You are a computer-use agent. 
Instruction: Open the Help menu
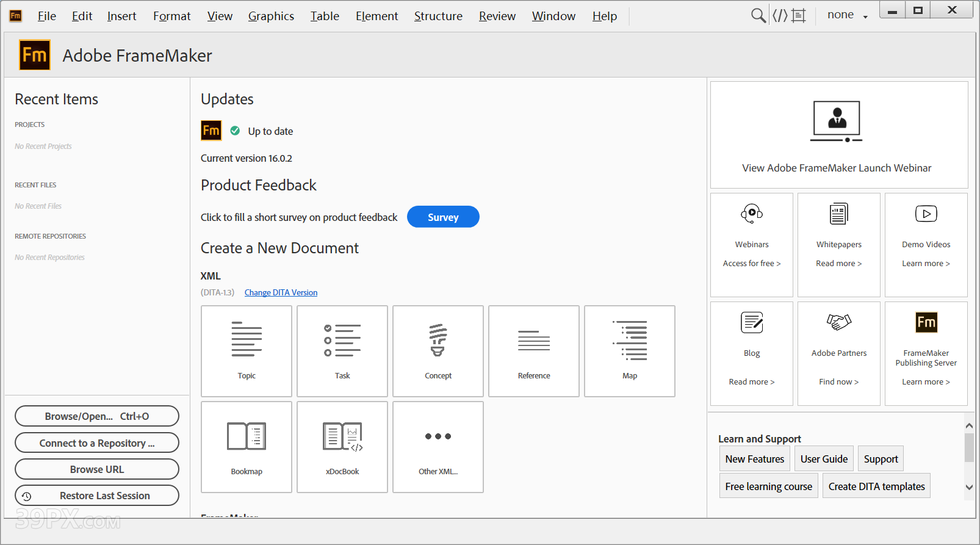(x=604, y=16)
